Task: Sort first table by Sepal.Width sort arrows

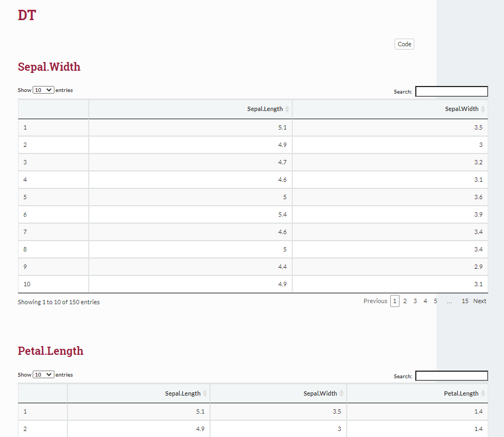Action: (x=483, y=109)
